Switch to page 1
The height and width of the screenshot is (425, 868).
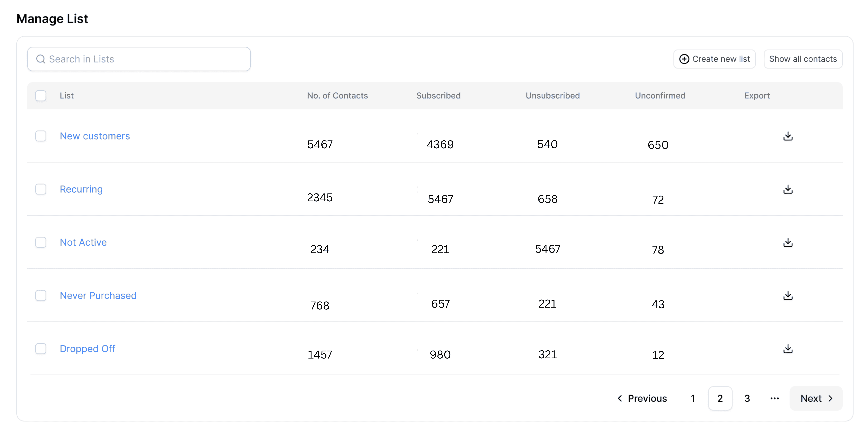point(693,398)
